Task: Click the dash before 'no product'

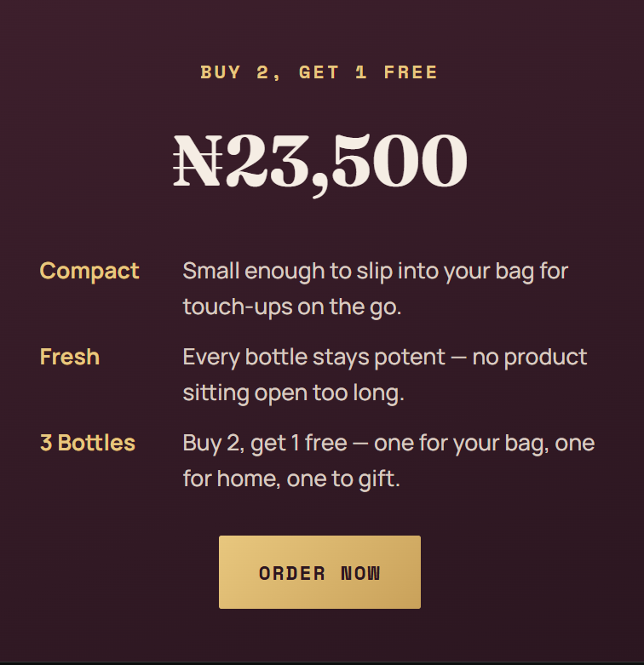Action: (x=458, y=358)
